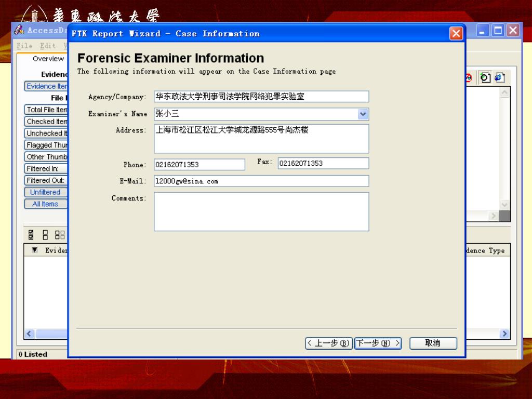This screenshot has height=399, width=532.
Task: Click into the Address text box
Action: 261,139
